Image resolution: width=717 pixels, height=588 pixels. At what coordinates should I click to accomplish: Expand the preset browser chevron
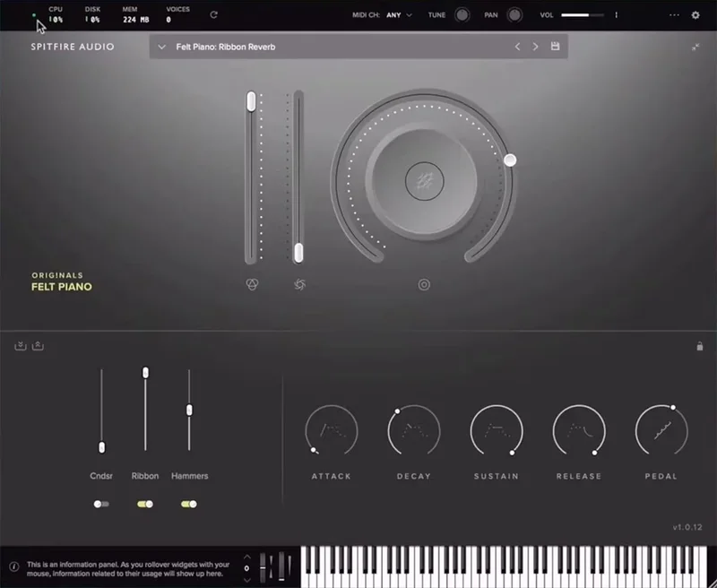click(161, 47)
